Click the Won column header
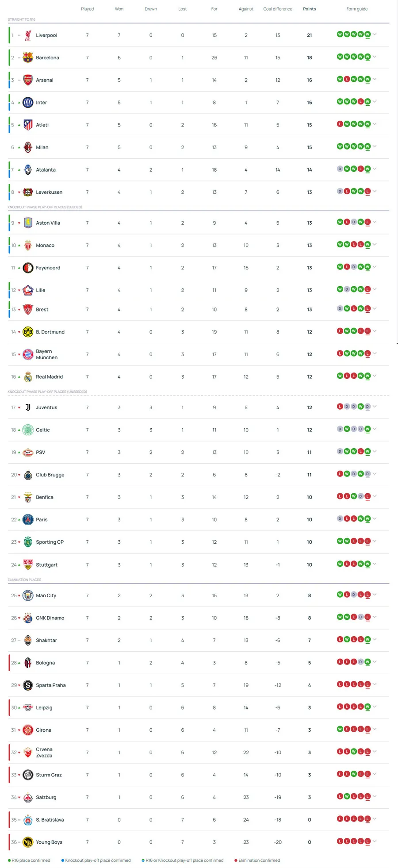 [119, 9]
